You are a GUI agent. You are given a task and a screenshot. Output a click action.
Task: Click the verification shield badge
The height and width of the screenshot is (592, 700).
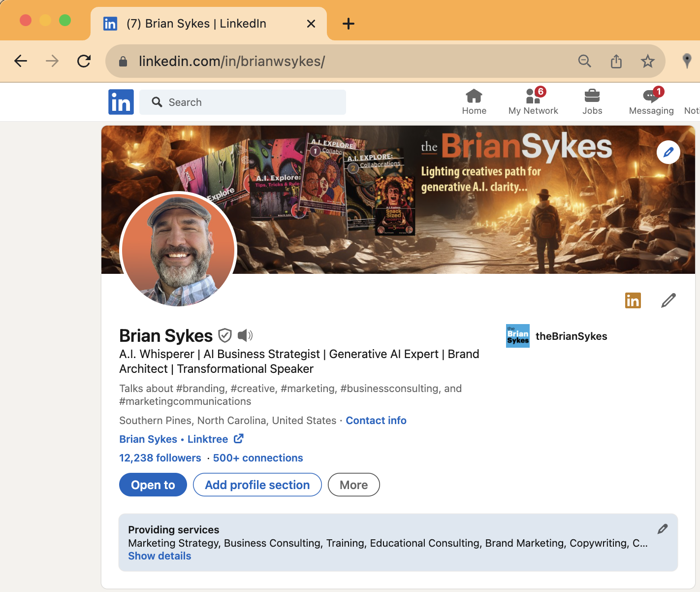[x=225, y=335]
